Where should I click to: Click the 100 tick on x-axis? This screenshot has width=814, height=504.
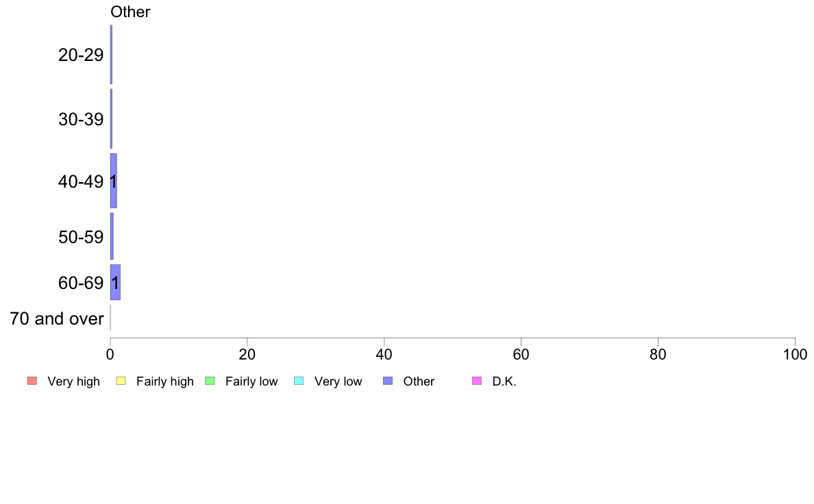click(x=795, y=355)
